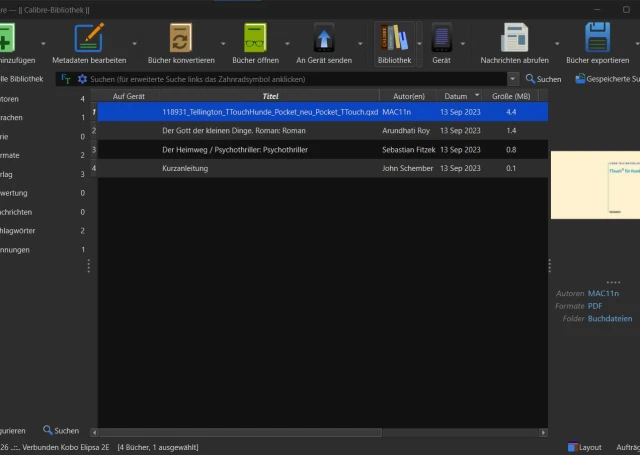Open the Bibliothek bookshelf icon
The image size is (640, 455).
tap(393, 38)
